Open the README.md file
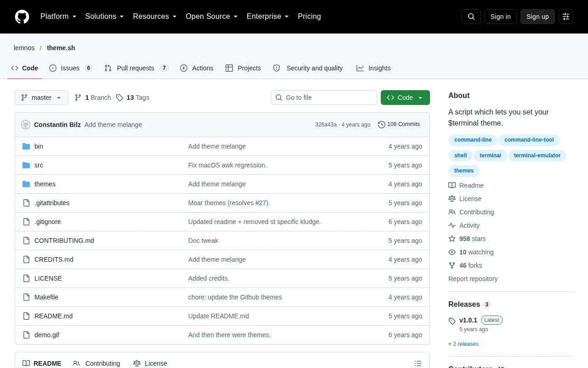The height and width of the screenshot is (368, 588). pos(53,316)
